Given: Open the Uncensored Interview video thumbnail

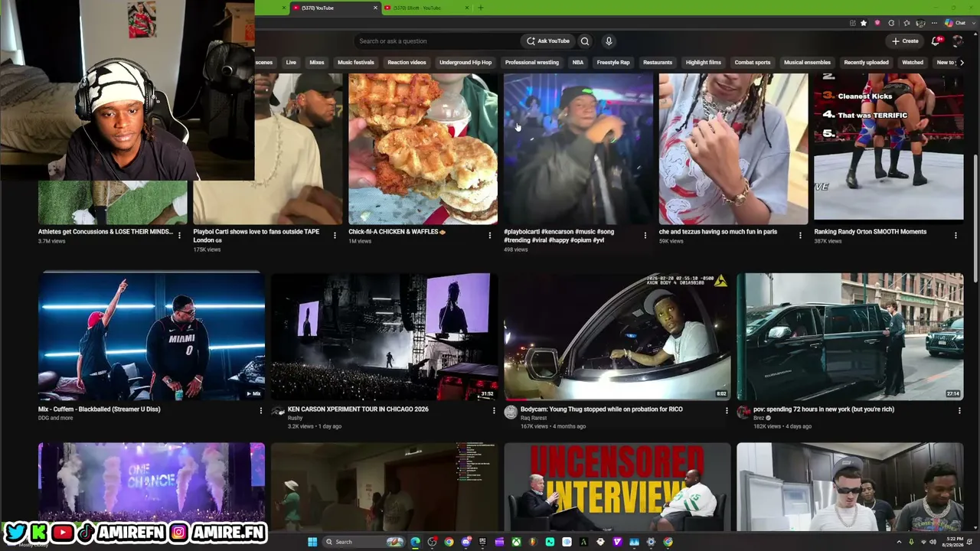Looking at the screenshot, I should (617, 487).
